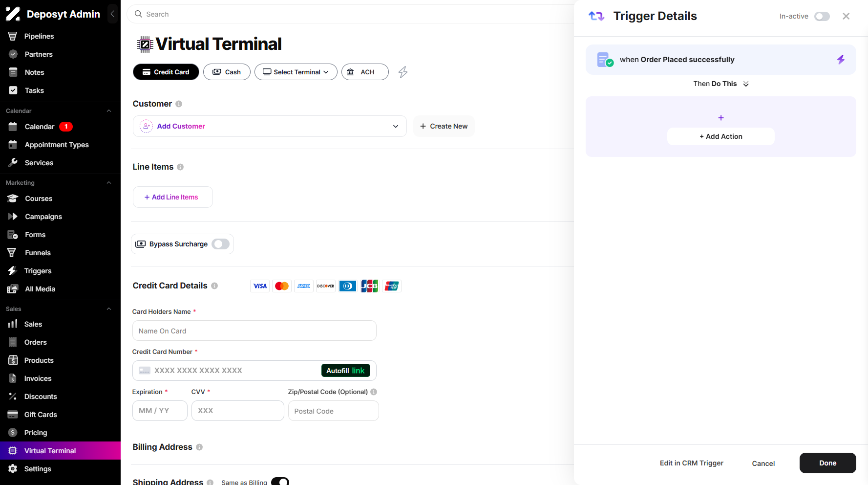
Task: Expand the Then Do This chevron
Action: coord(746,84)
